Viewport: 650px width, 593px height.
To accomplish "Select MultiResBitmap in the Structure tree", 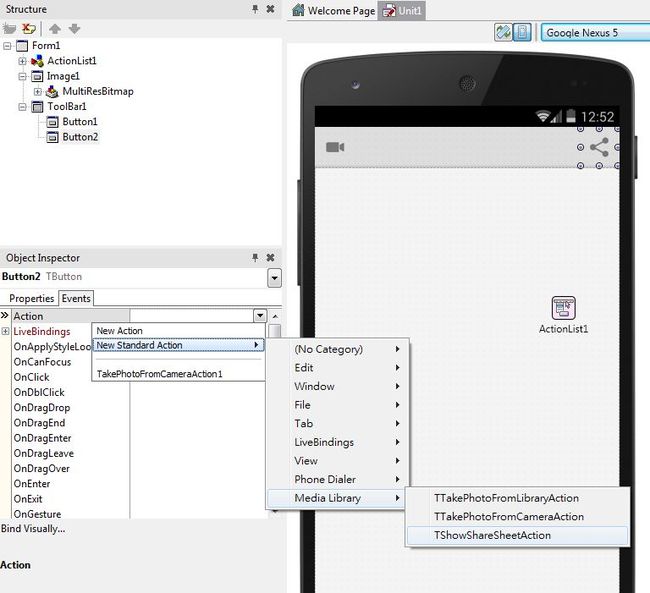I will [x=98, y=91].
